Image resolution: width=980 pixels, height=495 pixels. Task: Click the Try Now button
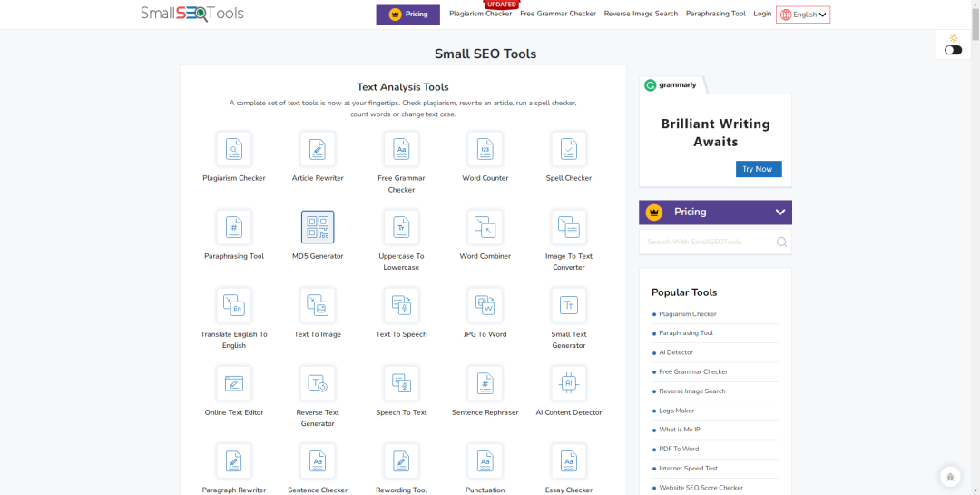[758, 169]
